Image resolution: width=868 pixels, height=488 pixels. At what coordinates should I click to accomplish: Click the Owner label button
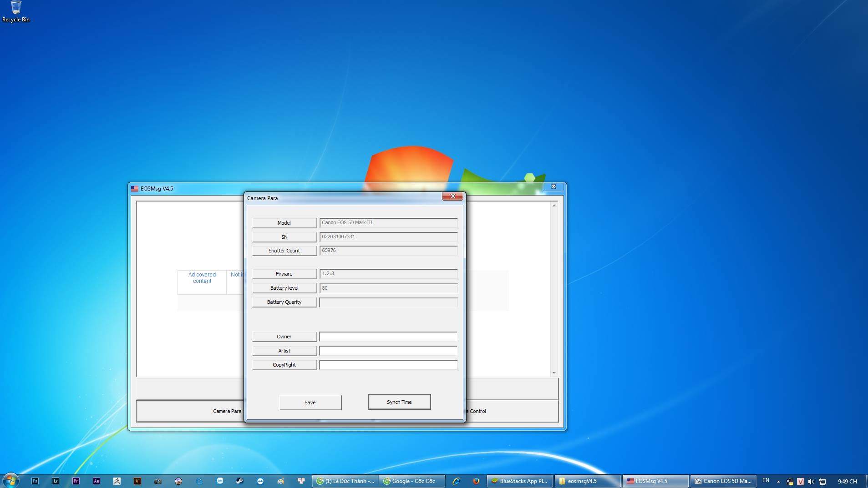[284, 337]
